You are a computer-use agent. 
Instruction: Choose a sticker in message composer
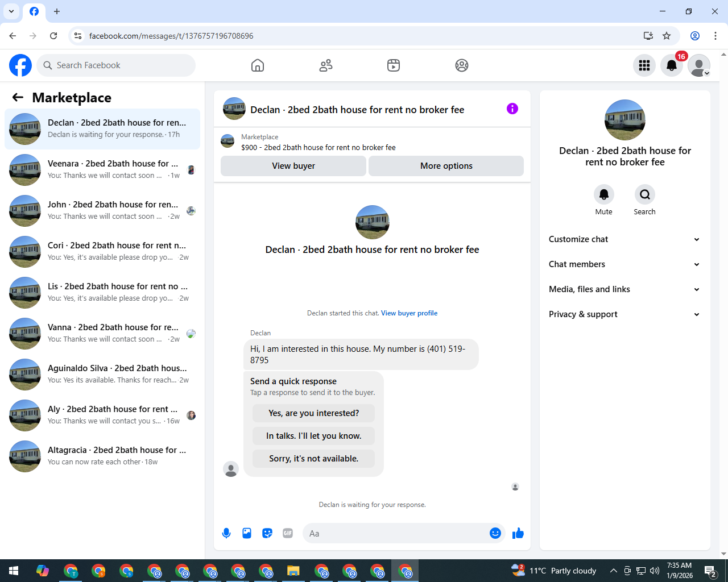pos(267,533)
